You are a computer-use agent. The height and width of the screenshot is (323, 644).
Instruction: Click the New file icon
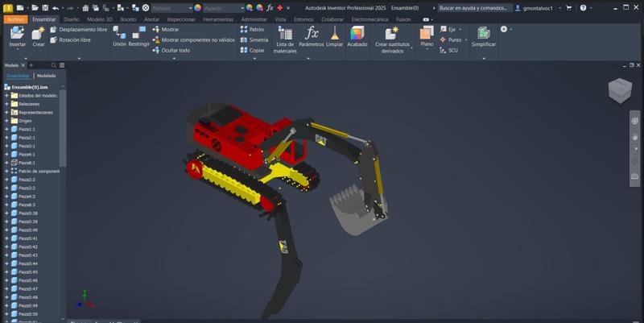[x=19, y=8]
